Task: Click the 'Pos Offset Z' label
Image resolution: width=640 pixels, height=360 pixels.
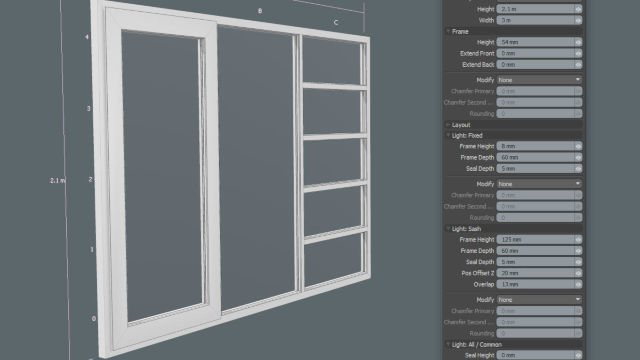Action: pos(478,273)
